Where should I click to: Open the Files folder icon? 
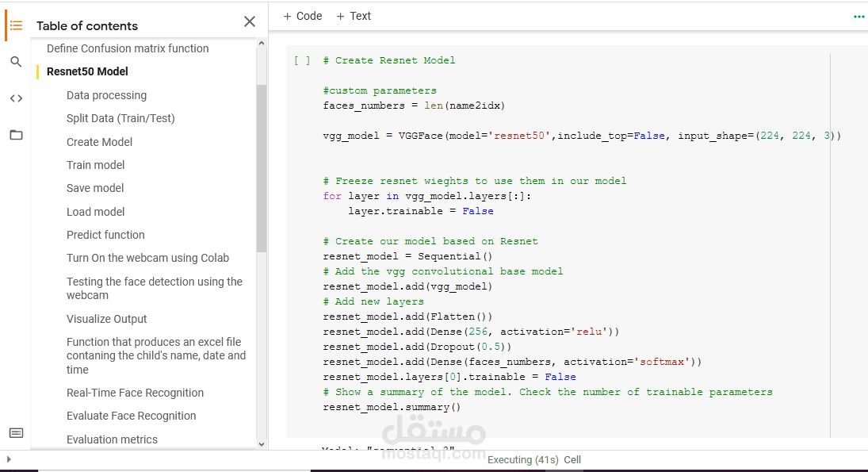16,135
